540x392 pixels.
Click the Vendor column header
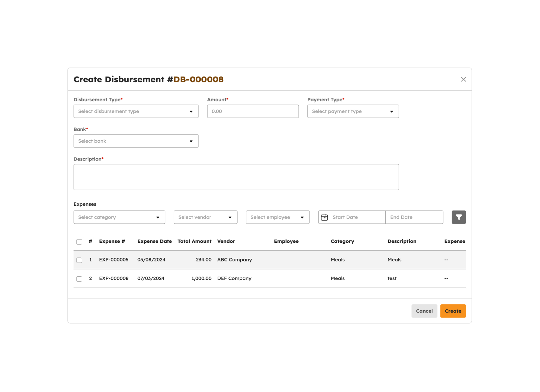(x=226, y=241)
